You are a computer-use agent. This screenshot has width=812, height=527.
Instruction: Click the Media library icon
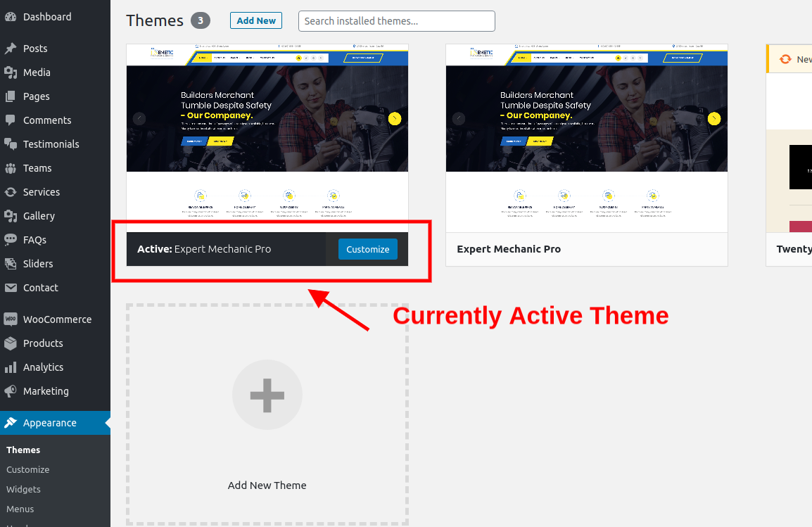[x=11, y=72]
